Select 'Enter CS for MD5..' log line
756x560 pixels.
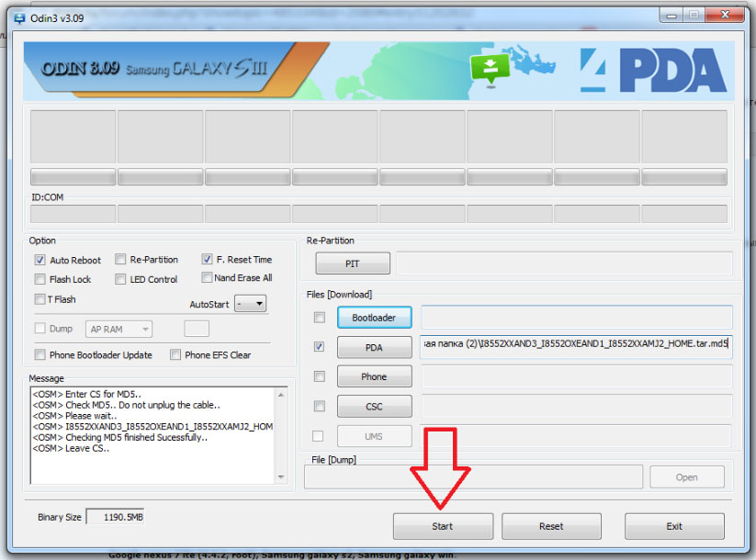pyautogui.click(x=86, y=394)
